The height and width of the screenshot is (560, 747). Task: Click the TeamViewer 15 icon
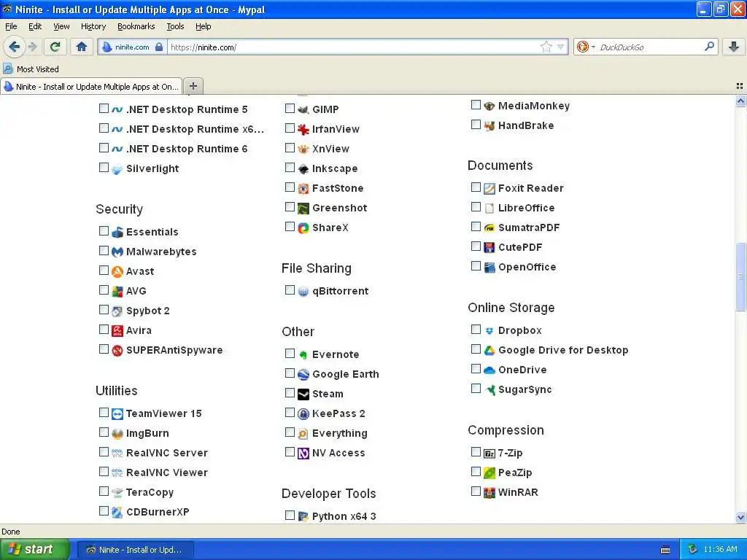tap(117, 414)
